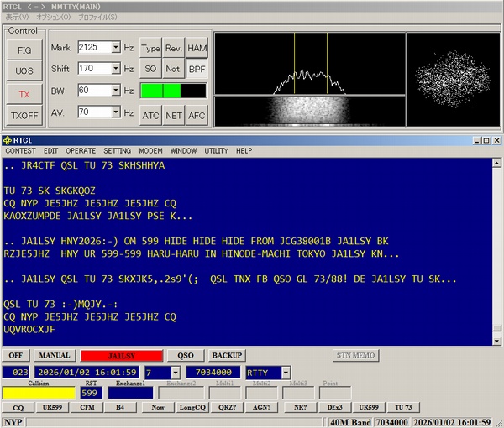Open the MODEM menu
The image size is (504, 428).
point(151,151)
